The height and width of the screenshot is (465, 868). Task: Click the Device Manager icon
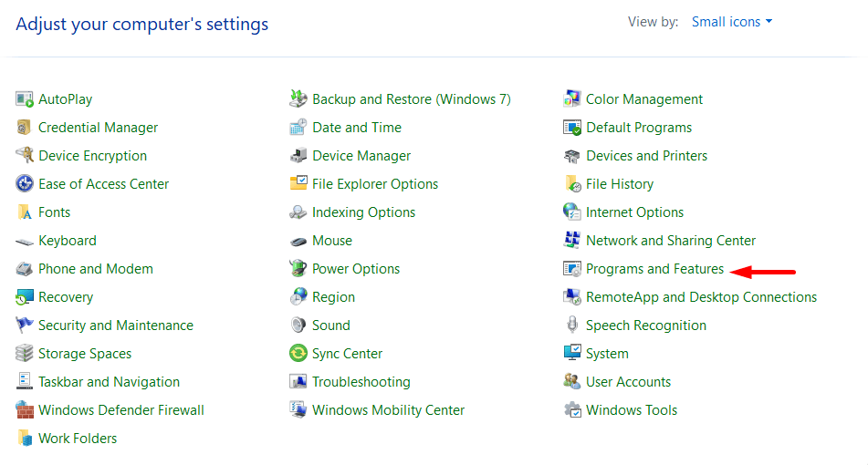click(x=298, y=156)
